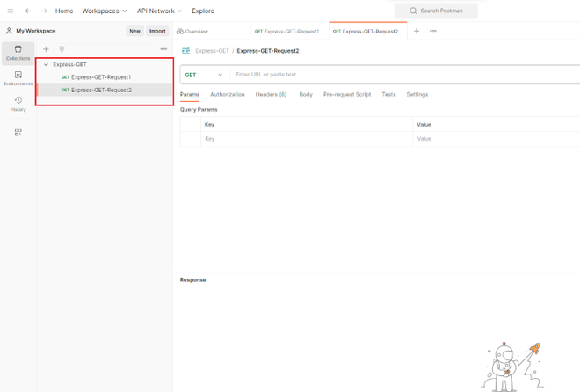Image resolution: width=580 pixels, height=392 pixels.
Task: Click the Search Postman field
Action: tap(436, 11)
